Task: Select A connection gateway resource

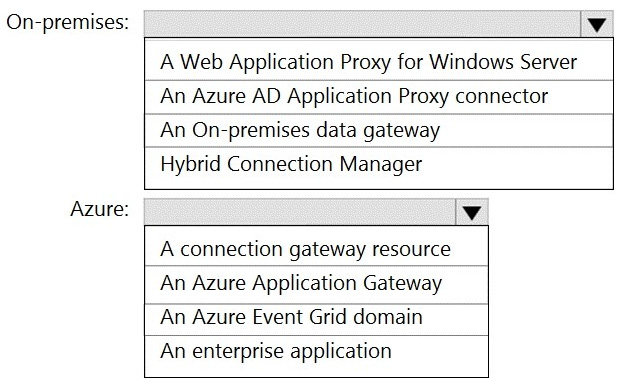Action: (x=316, y=249)
